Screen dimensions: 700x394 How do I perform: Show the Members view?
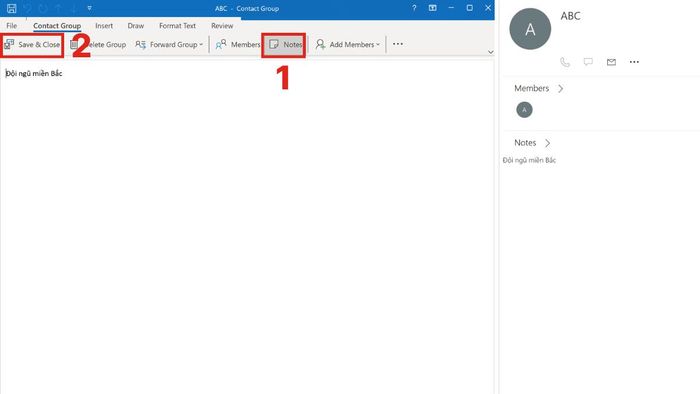(x=238, y=45)
